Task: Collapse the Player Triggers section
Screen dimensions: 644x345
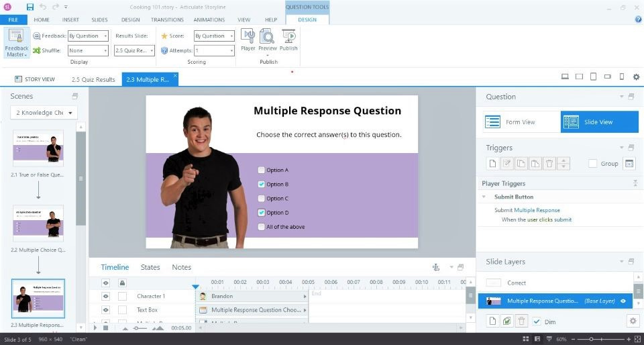Action: (x=635, y=184)
